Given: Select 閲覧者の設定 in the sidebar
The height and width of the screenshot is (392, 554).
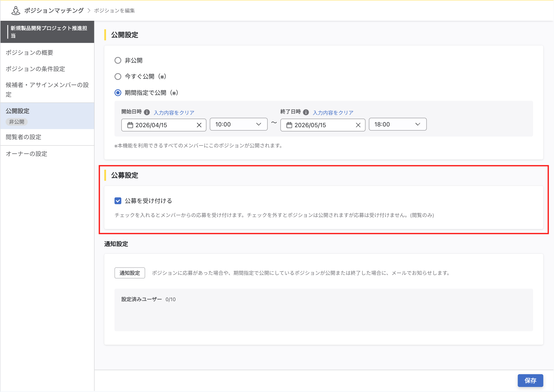Looking at the screenshot, I should [23, 137].
